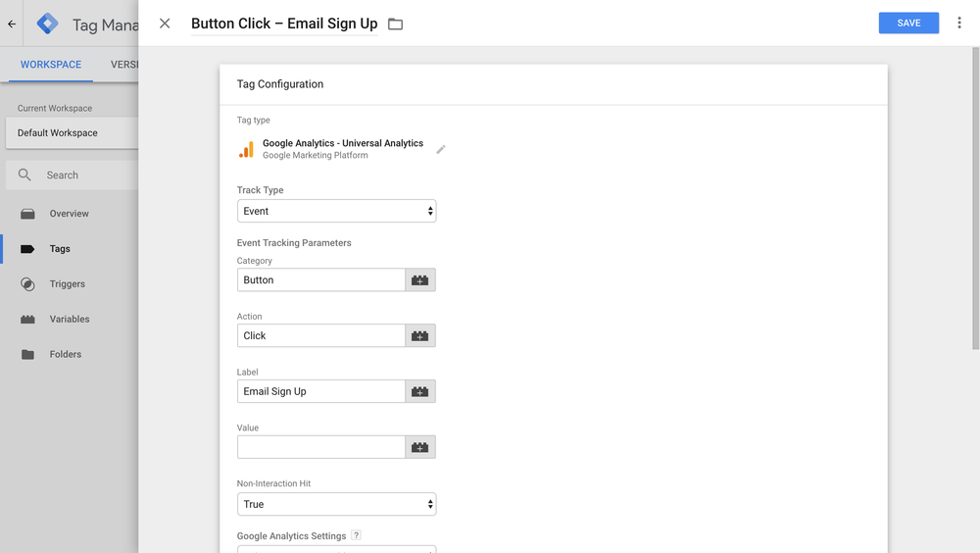This screenshot has width=980, height=553.
Task: Click the Tags label icon in sidebar
Action: tap(27, 249)
